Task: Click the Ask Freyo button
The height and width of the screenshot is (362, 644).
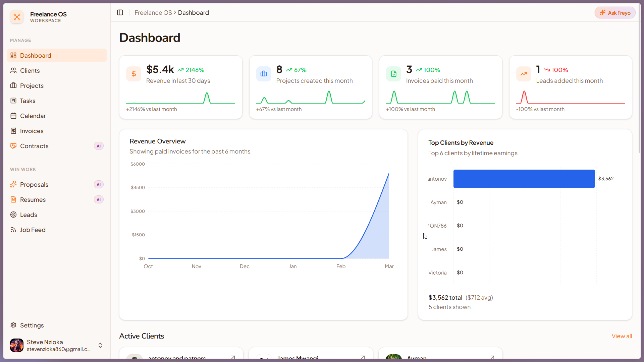Action: [x=615, y=13]
